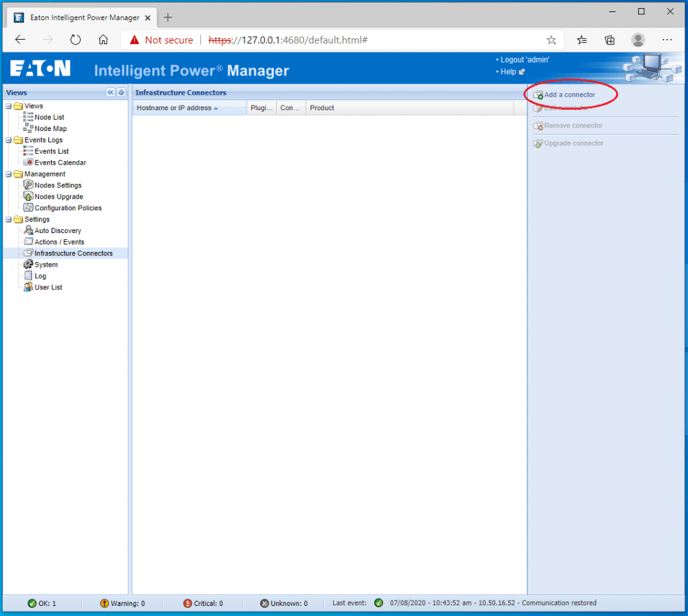Image resolution: width=688 pixels, height=616 pixels.
Task: Click the User List icon
Action: pyautogui.click(x=28, y=287)
